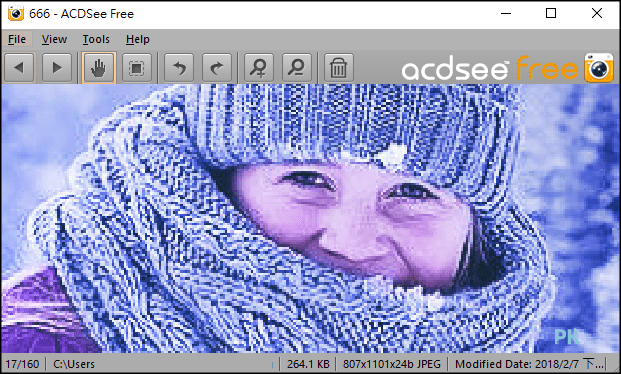
Task: Open the Help menu
Action: tap(138, 39)
